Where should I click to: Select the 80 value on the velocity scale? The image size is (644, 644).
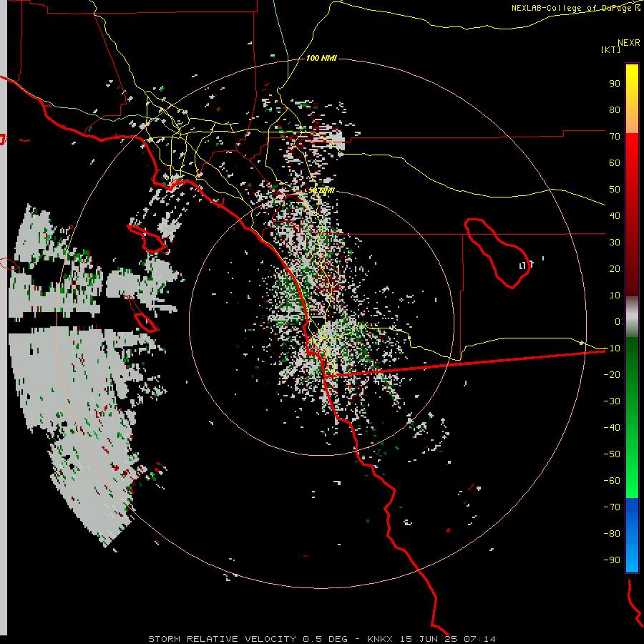coord(615,109)
